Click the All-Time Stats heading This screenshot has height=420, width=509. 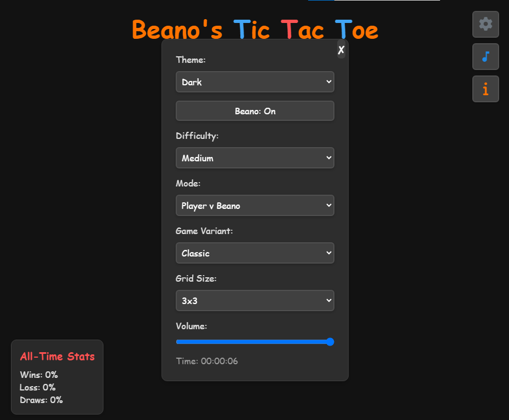coord(57,357)
